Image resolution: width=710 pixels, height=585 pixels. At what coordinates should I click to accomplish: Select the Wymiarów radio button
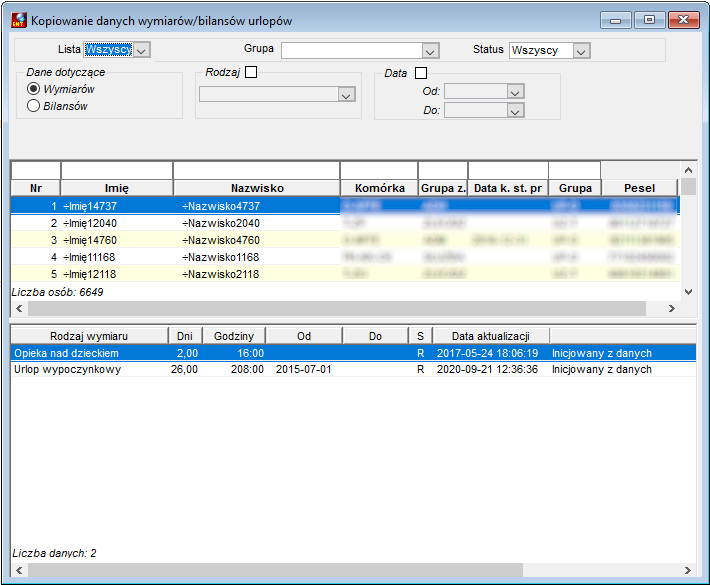[x=34, y=89]
